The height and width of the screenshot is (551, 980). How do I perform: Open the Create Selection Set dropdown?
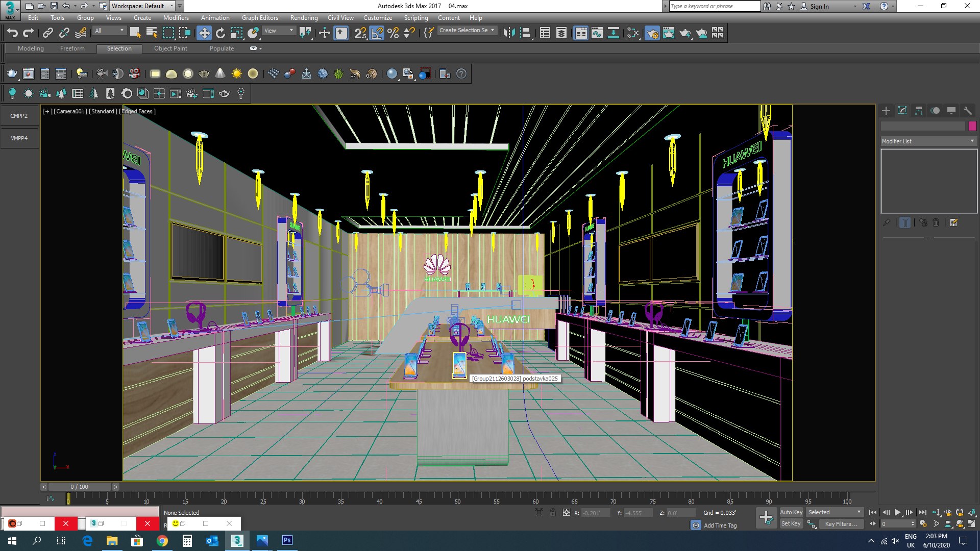467,31
